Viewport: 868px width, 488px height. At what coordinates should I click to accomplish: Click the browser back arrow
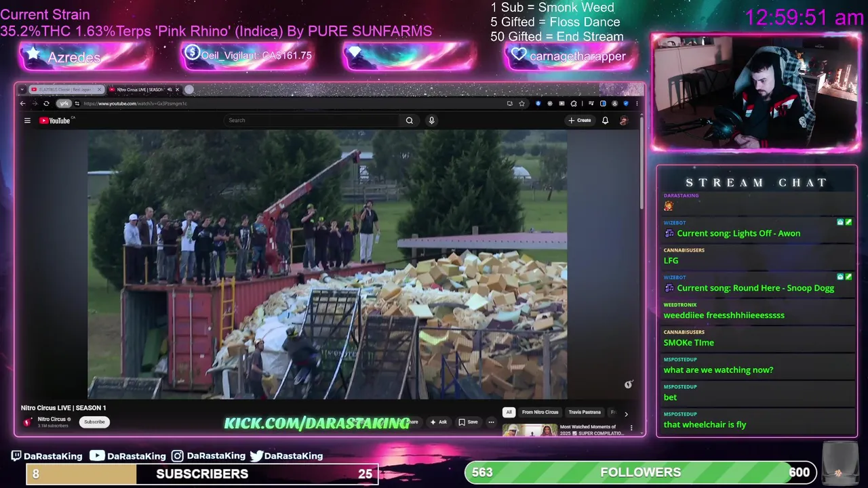(22, 104)
